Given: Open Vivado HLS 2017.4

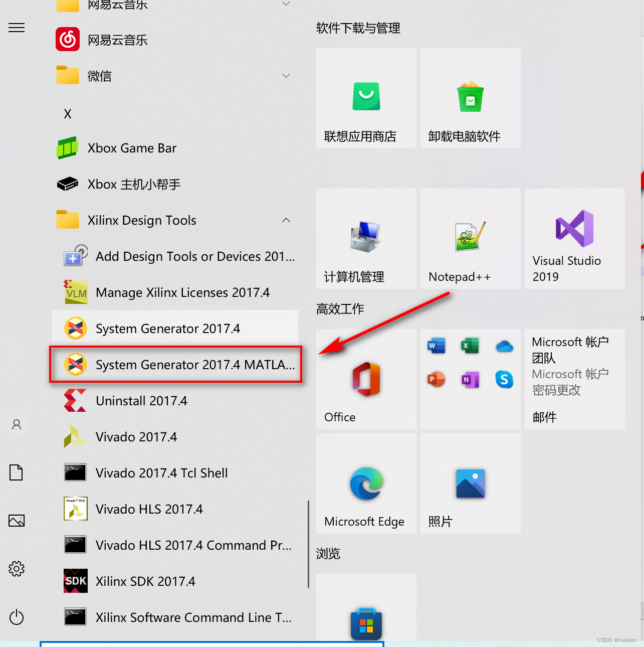Looking at the screenshot, I should click(x=149, y=509).
